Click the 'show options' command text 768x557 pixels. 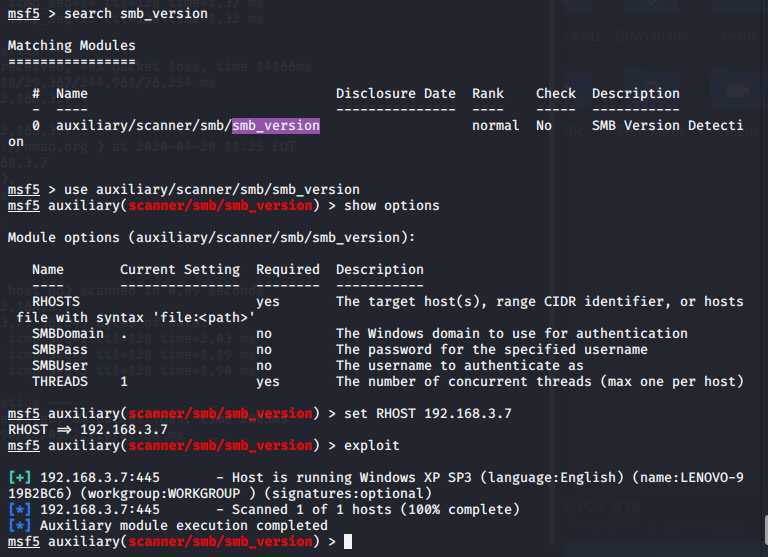pos(392,206)
